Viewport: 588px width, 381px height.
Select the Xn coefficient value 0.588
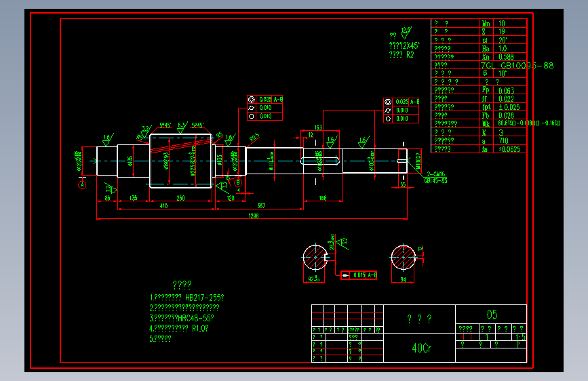(x=506, y=57)
